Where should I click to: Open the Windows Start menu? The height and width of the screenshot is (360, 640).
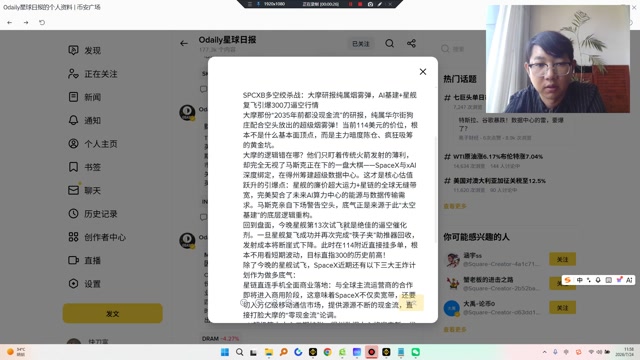click(x=224, y=352)
